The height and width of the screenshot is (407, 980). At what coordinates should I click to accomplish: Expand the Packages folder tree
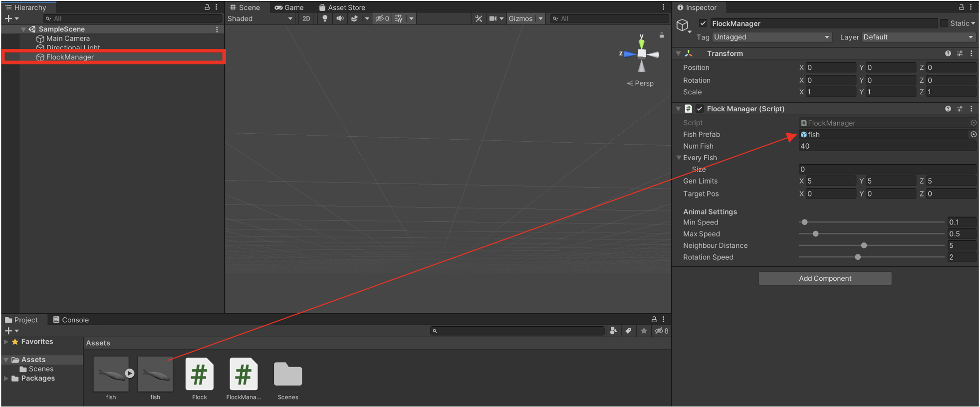(6, 378)
